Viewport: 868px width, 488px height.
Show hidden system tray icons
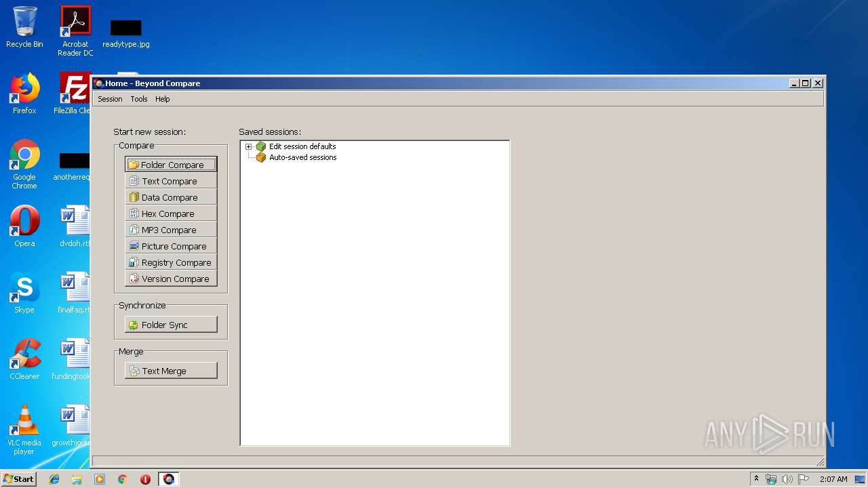tap(756, 479)
